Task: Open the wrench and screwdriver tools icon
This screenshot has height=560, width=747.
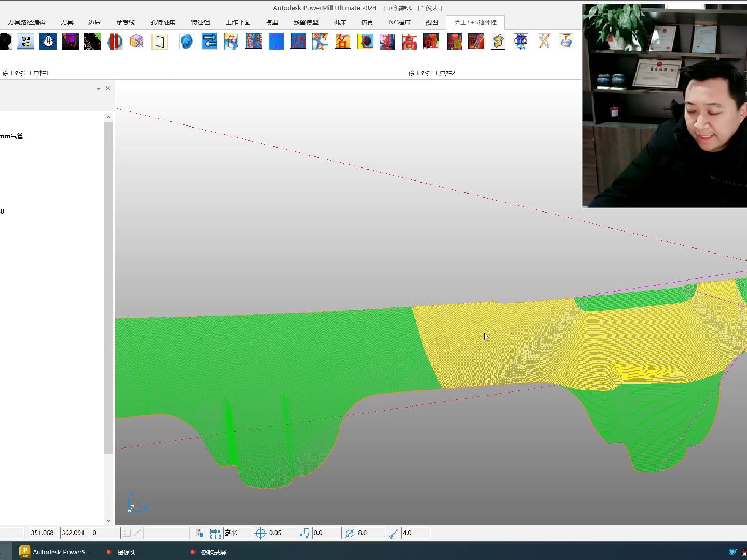Action: coord(544,41)
